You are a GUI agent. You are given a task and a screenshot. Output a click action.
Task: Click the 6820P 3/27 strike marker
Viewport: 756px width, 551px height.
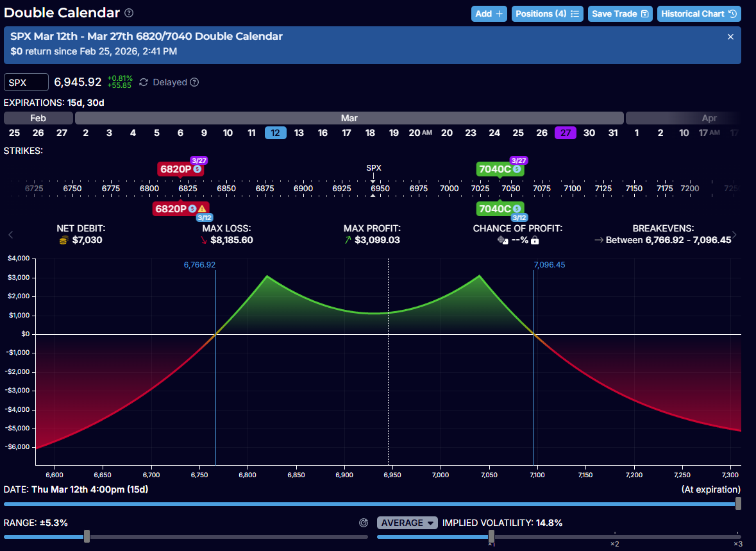pyautogui.click(x=180, y=169)
